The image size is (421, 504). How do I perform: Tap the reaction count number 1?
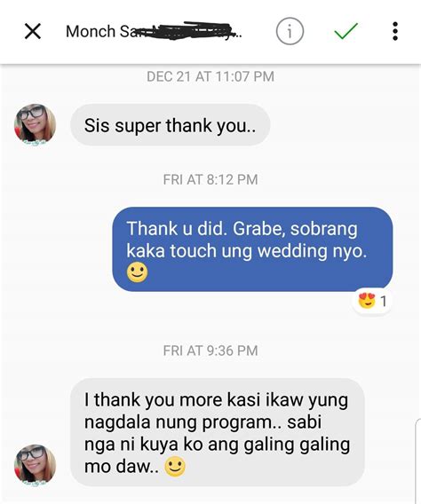tap(383, 302)
